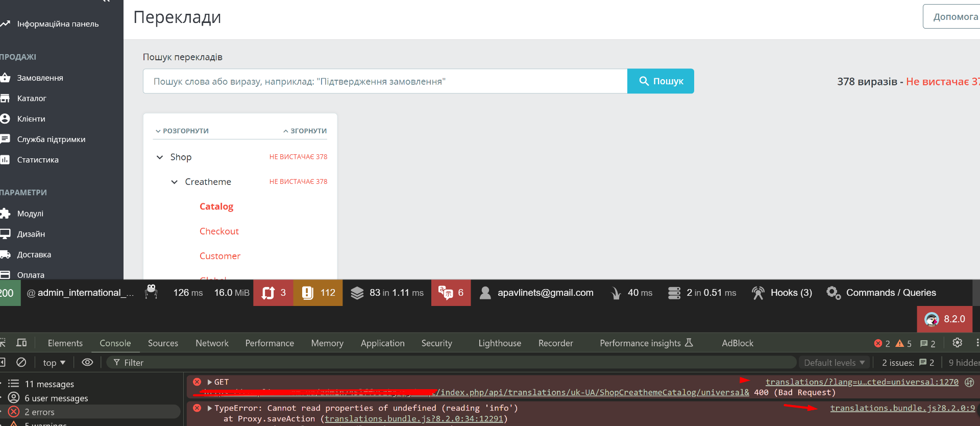Click the DevTools yellow warning count badge
The height and width of the screenshot is (426, 980).
pyautogui.click(x=903, y=343)
